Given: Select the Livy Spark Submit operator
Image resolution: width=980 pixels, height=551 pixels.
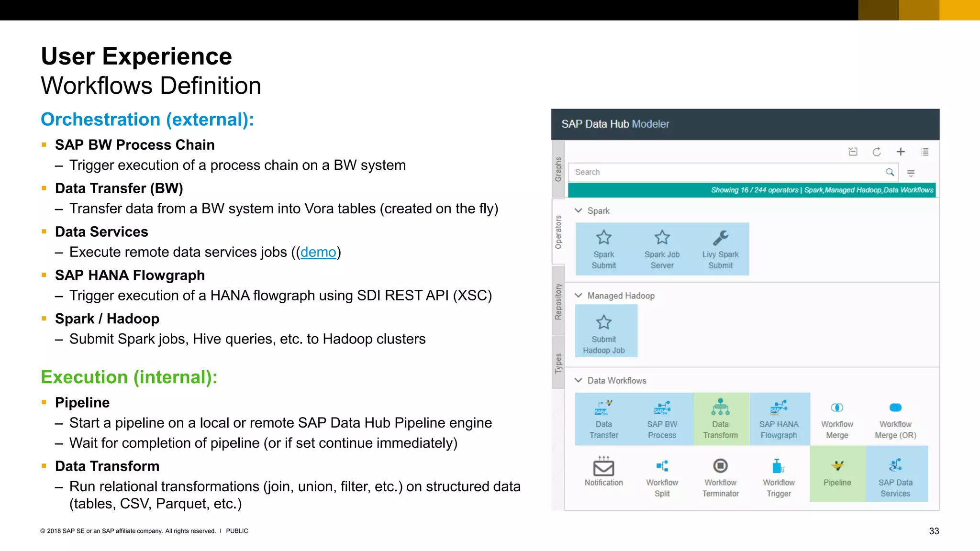Looking at the screenshot, I should point(720,249).
